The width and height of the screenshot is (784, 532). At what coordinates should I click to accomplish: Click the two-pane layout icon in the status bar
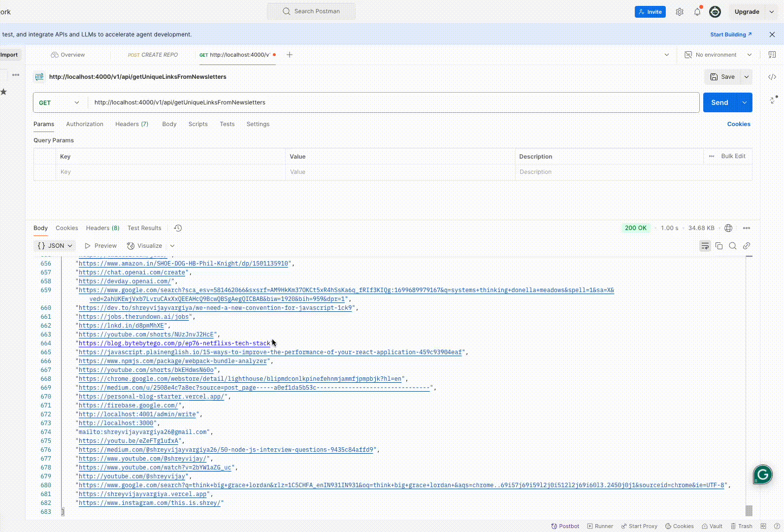[763, 526]
